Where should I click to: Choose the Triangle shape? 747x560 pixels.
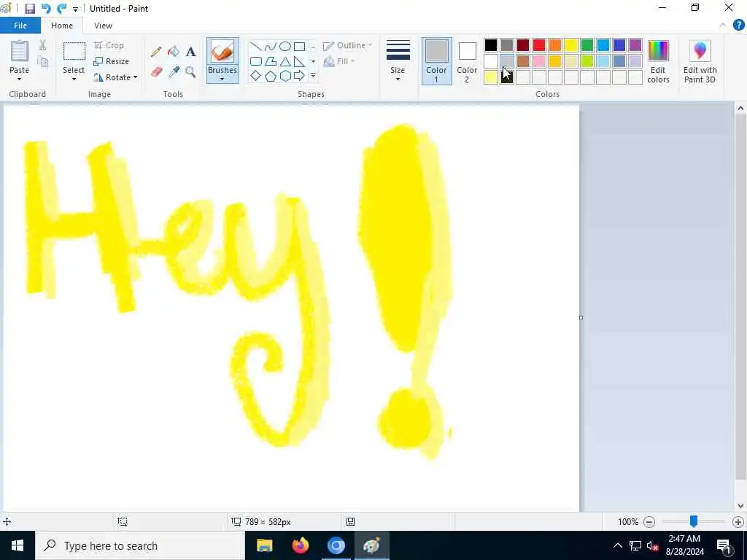[x=285, y=61]
